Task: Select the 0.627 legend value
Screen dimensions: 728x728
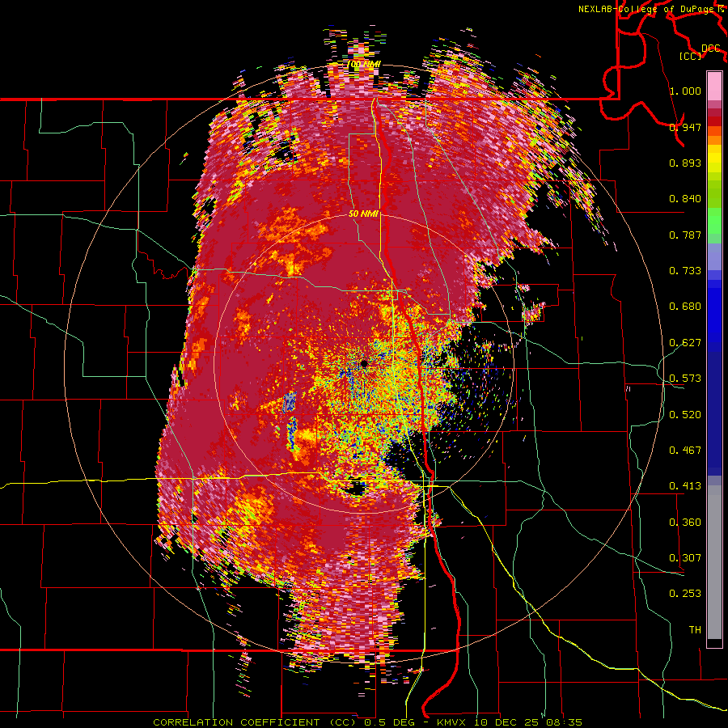Action: point(685,343)
